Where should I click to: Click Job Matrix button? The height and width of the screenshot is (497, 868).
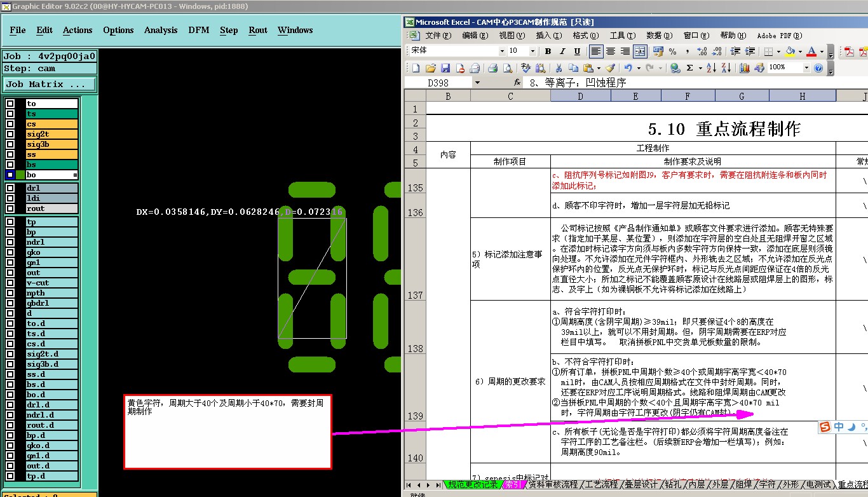(50, 84)
